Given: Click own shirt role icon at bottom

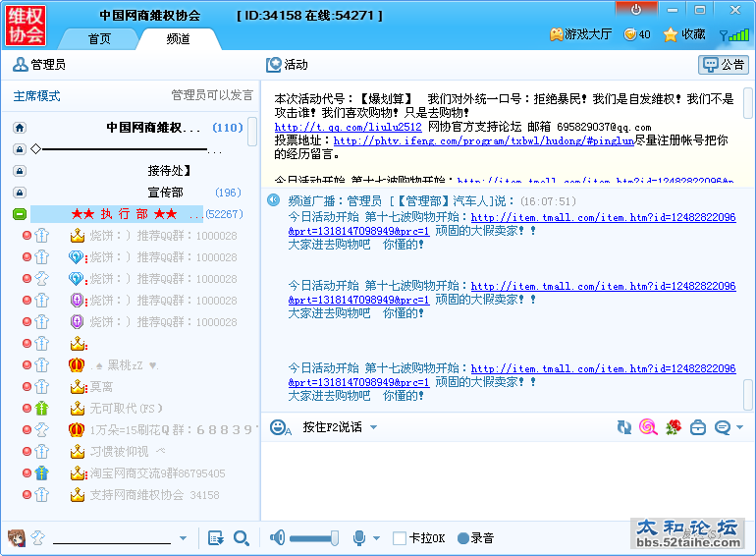Looking at the screenshot, I should point(38,537).
